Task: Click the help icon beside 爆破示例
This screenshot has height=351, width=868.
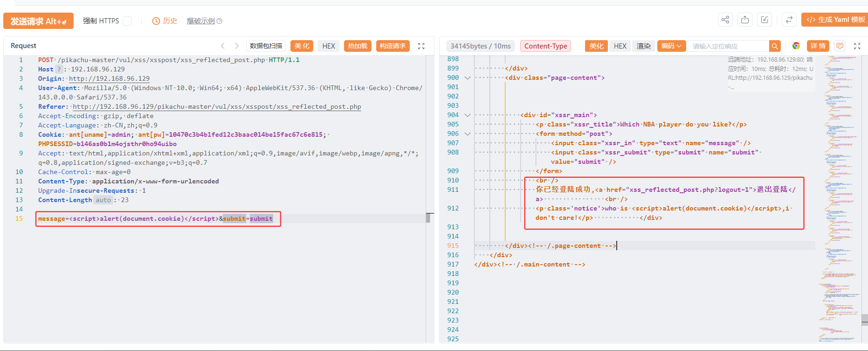Action: pyautogui.click(x=220, y=21)
